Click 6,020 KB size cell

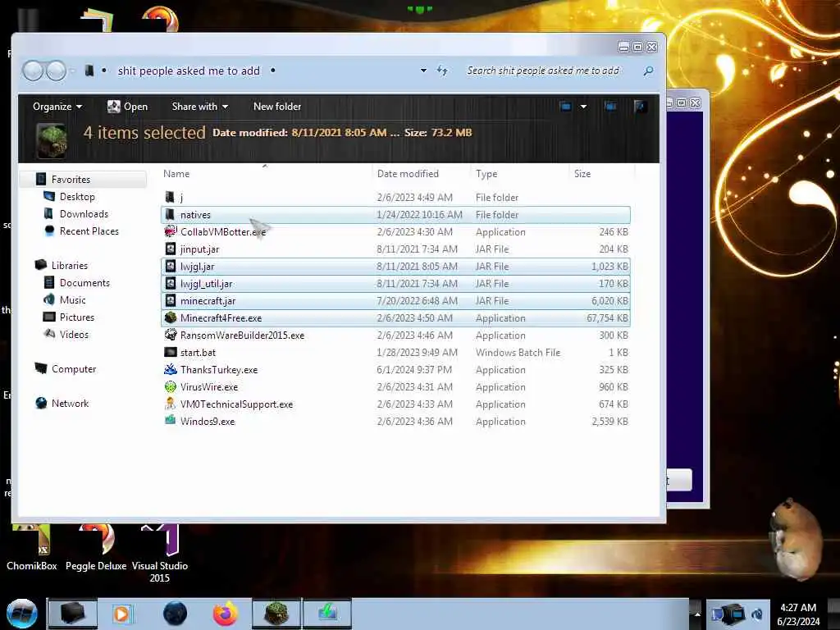[609, 300]
